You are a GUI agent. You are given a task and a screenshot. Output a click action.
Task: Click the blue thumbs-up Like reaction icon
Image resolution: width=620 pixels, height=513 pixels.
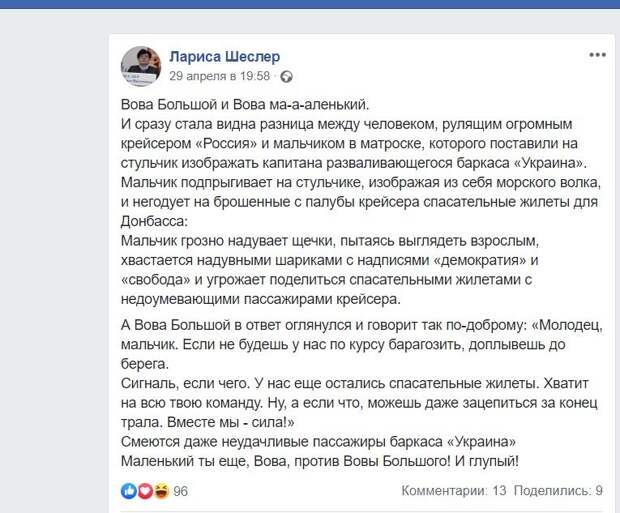(129, 491)
